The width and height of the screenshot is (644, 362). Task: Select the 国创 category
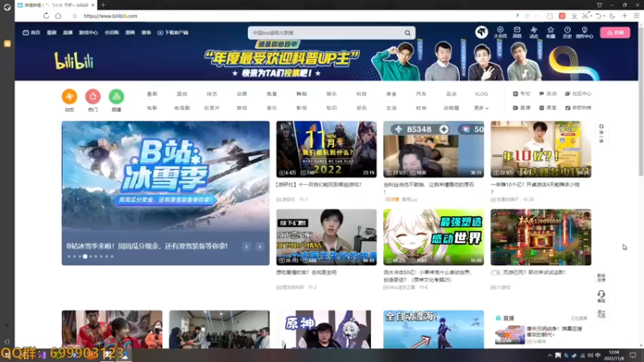(x=182, y=94)
